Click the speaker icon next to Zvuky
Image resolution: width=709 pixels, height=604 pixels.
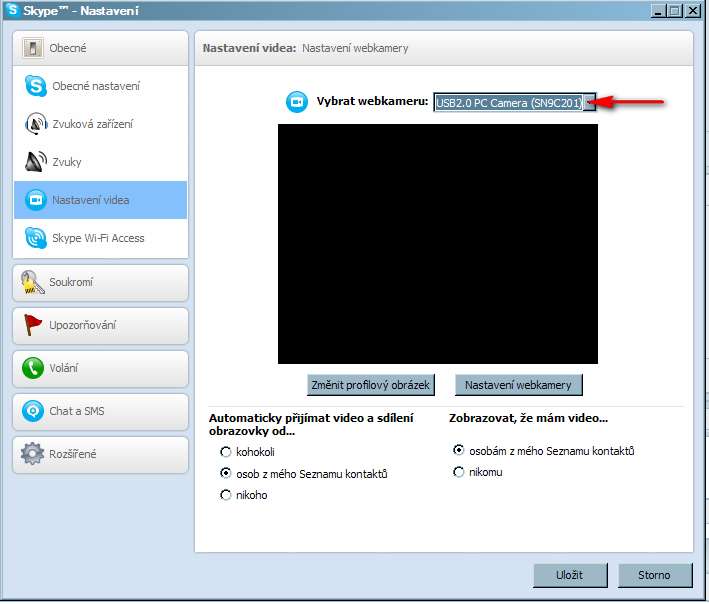[36, 162]
